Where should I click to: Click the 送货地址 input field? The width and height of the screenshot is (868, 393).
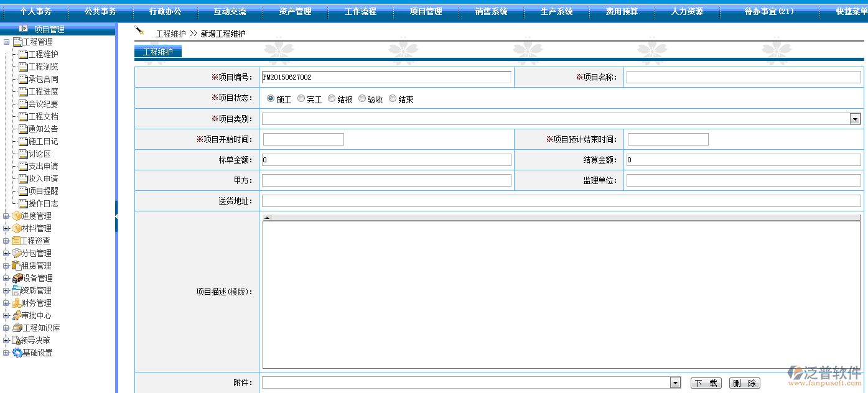click(561, 201)
